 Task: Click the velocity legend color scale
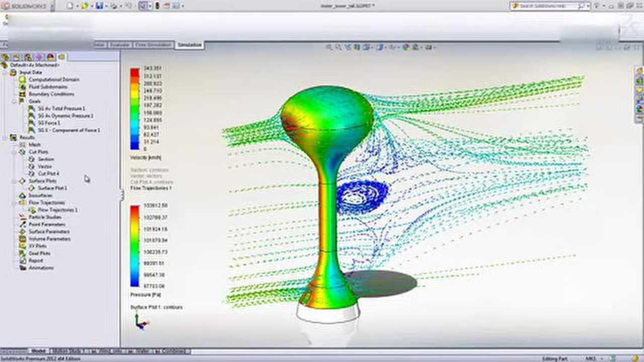[134, 108]
